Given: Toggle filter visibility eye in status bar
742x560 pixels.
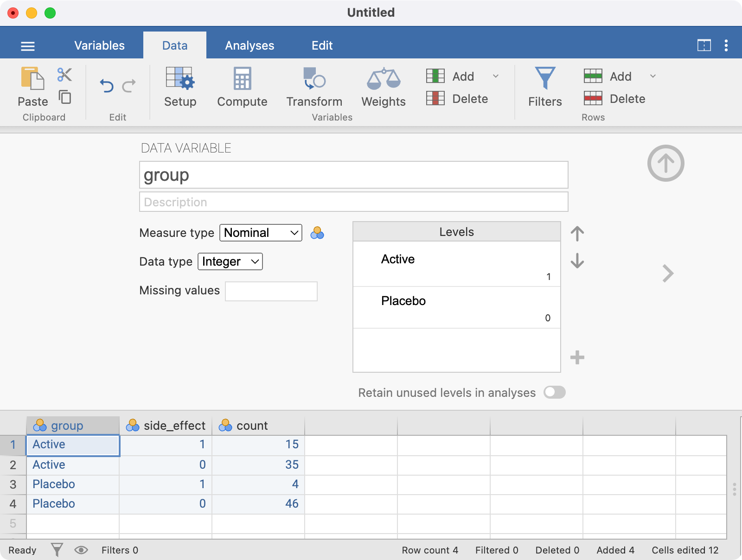Looking at the screenshot, I should 81,550.
